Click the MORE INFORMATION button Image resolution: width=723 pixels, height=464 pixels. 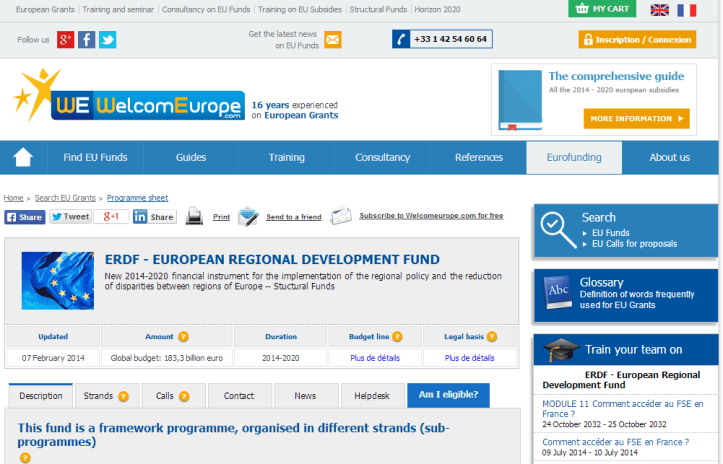[x=636, y=118]
